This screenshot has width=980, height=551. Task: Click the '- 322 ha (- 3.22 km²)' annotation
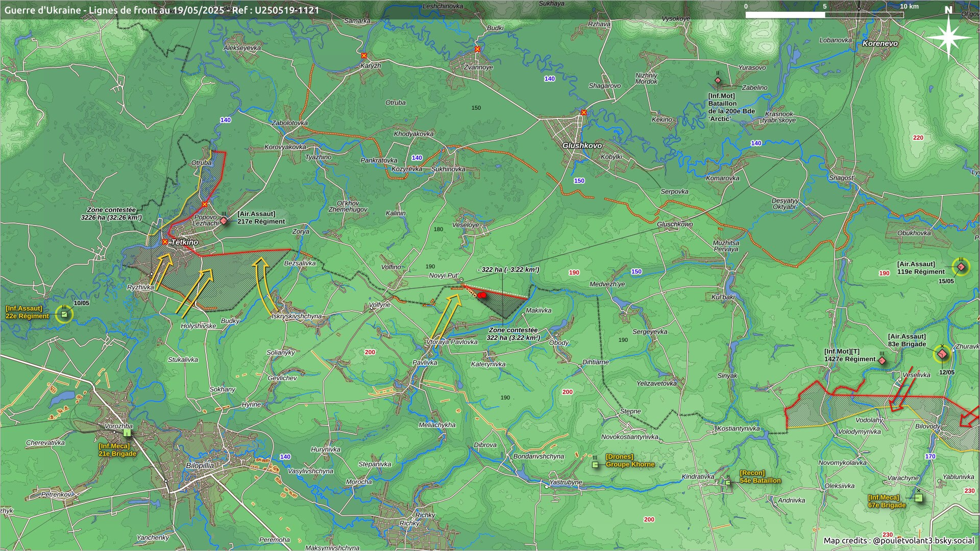coord(508,269)
